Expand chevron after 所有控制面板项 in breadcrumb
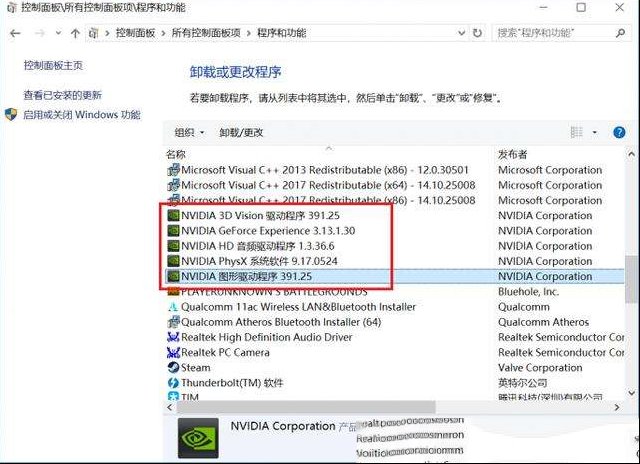 (249, 33)
